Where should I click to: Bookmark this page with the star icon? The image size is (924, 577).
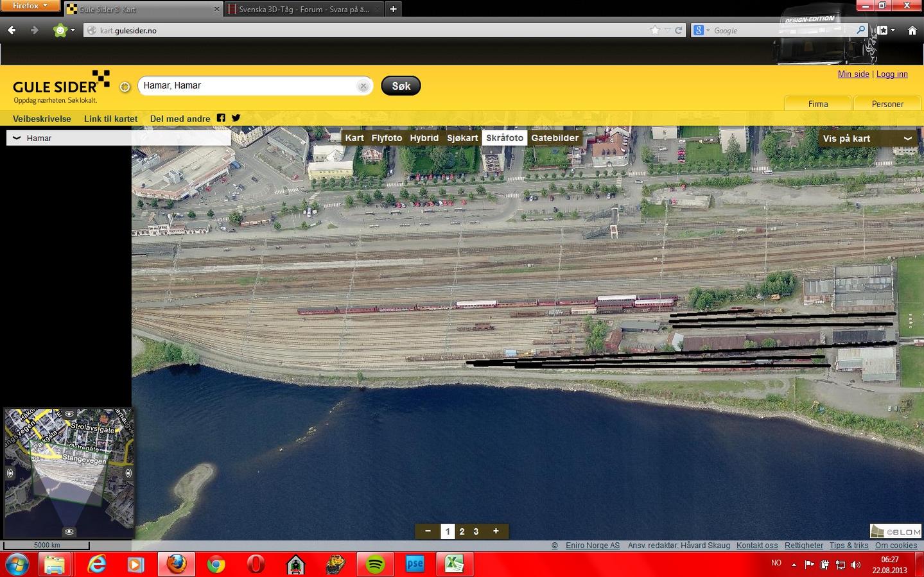(655, 30)
